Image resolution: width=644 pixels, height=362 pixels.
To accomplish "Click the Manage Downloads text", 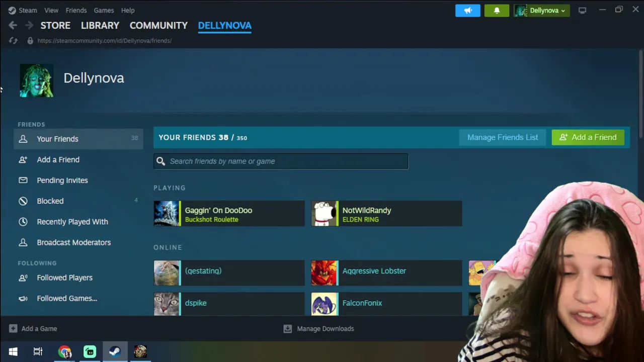I will pyautogui.click(x=326, y=329).
